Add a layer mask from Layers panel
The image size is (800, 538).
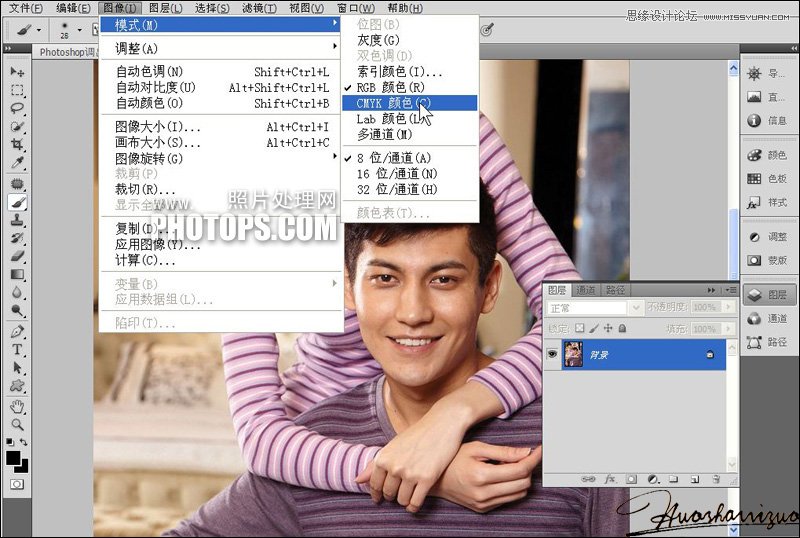pyautogui.click(x=632, y=479)
